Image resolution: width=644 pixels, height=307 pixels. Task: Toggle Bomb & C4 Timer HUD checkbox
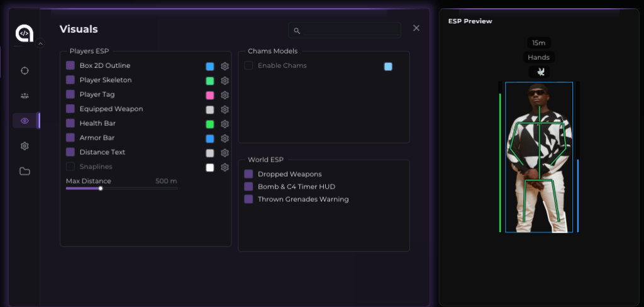(248, 187)
